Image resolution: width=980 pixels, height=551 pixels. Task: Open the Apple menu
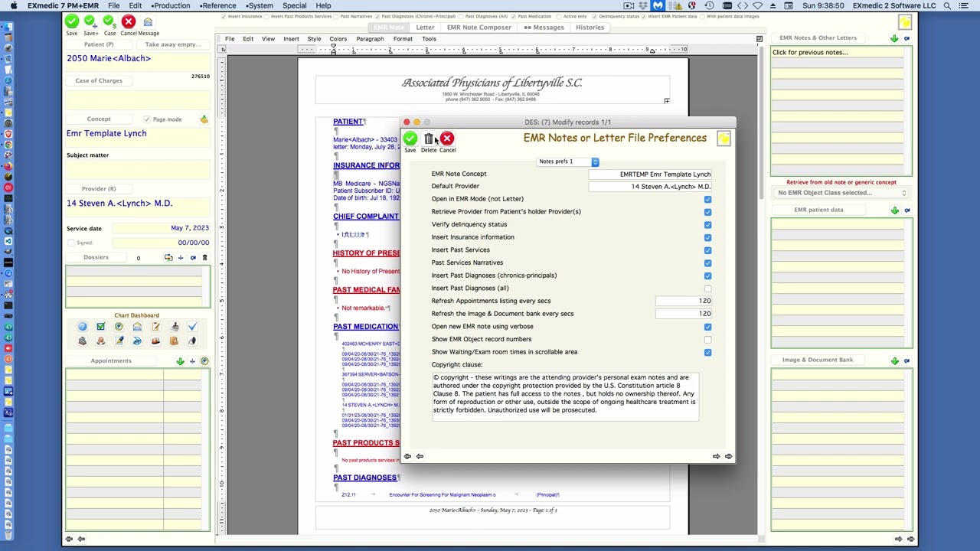(14, 5)
